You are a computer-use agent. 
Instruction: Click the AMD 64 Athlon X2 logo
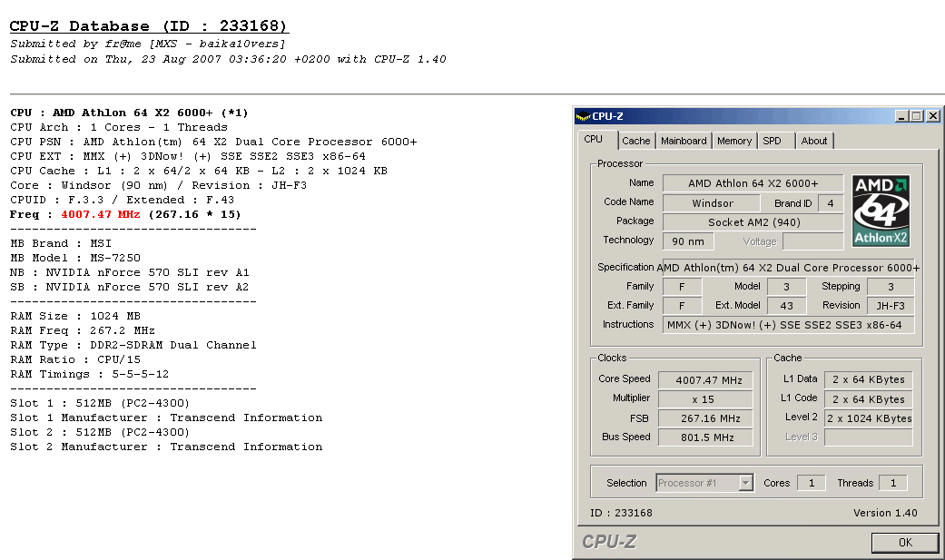click(881, 211)
